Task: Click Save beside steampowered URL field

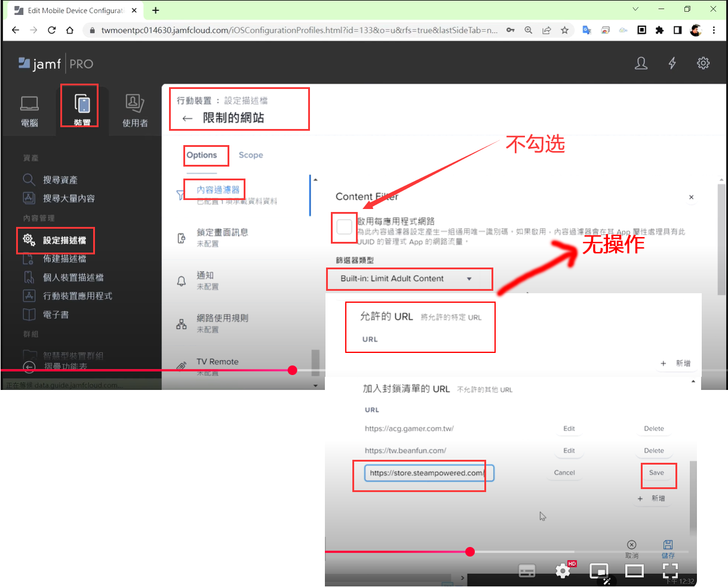Action: click(x=656, y=472)
